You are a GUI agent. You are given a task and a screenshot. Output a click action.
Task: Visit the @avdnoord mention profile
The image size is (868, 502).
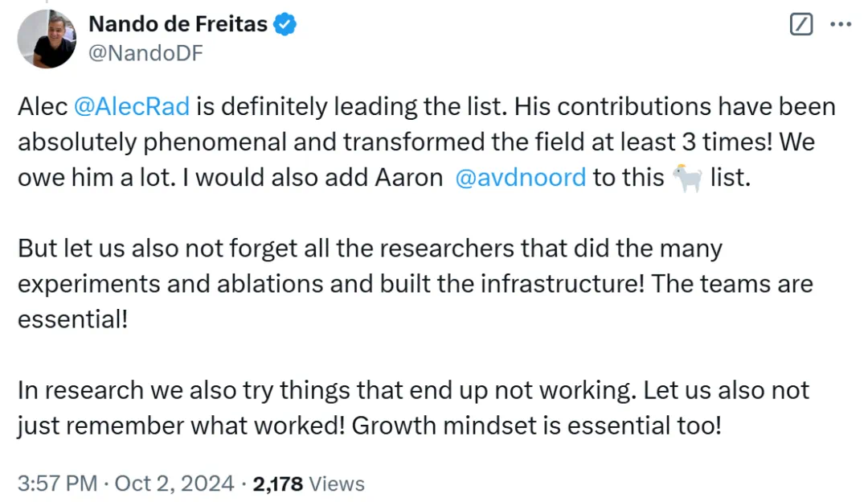click(520, 177)
